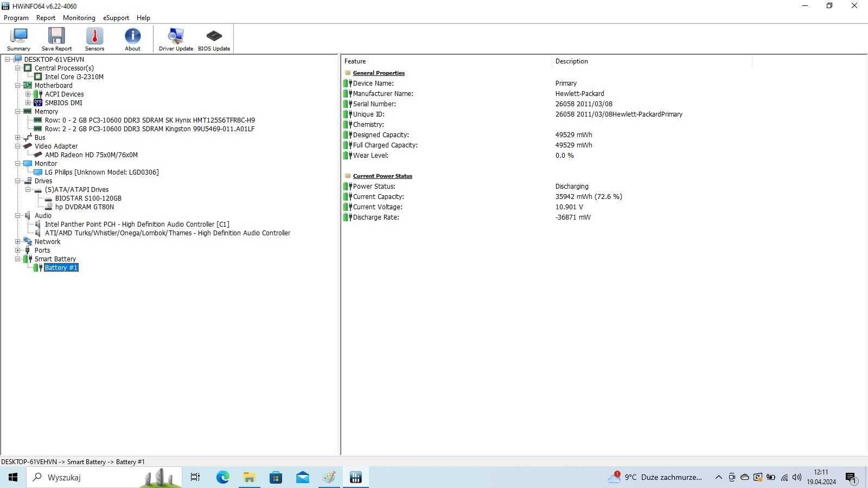Viewport: 868px width, 488px height.
Task: Click the Drives node icon
Action: 28,181
